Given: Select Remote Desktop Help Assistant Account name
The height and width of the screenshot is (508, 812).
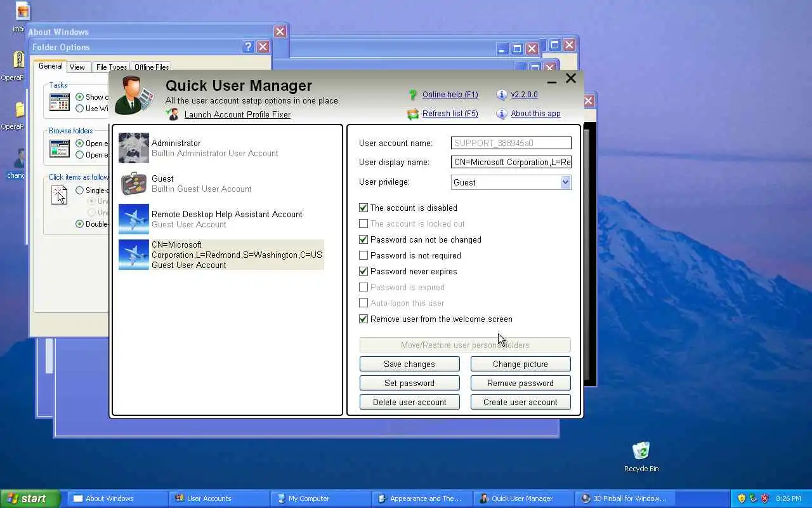Looking at the screenshot, I should 227,215.
